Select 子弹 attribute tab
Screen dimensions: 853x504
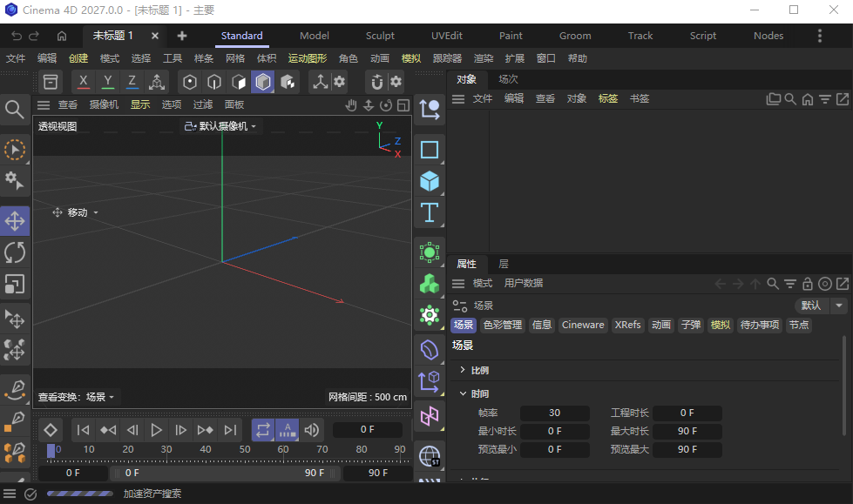coord(691,326)
